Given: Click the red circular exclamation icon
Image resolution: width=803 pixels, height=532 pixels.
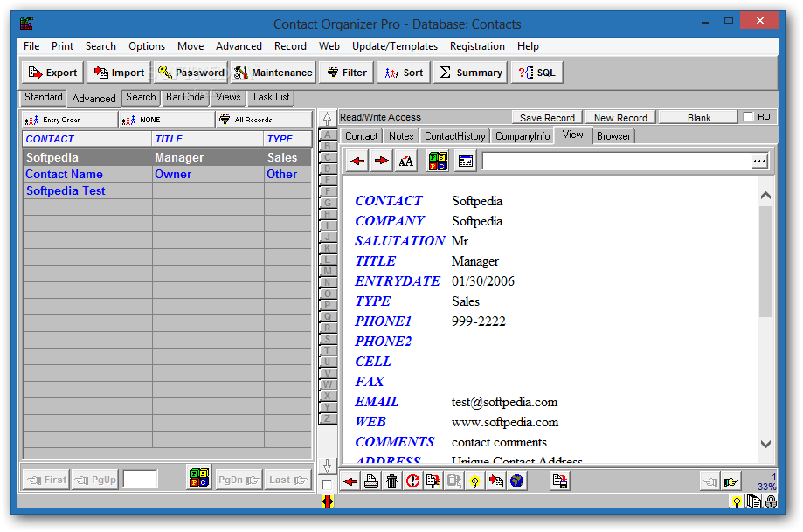Looking at the screenshot, I should click(412, 481).
